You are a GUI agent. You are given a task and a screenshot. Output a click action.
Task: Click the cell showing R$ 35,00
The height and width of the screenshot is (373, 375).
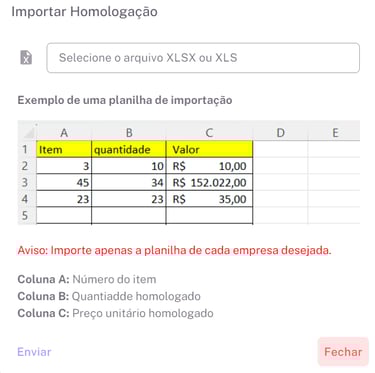(x=209, y=199)
